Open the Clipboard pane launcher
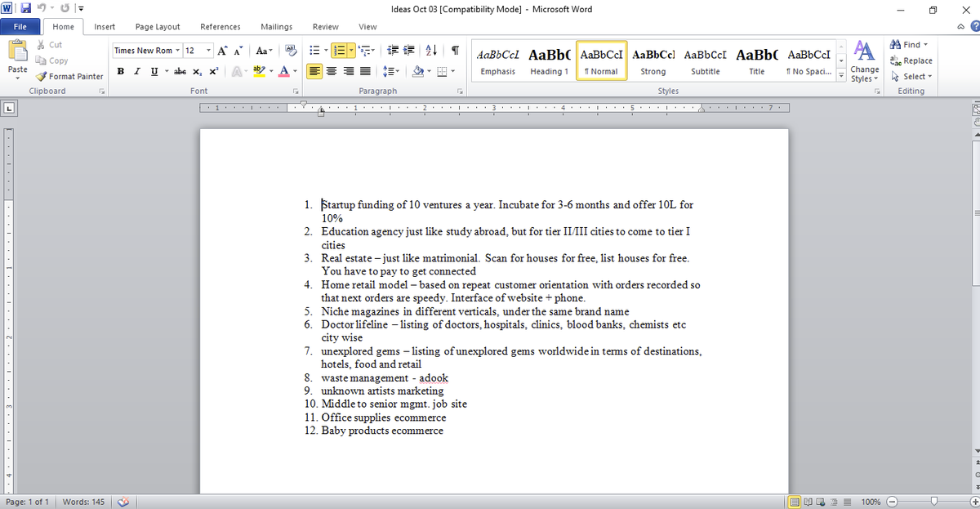Image resolution: width=980 pixels, height=509 pixels. (x=103, y=92)
